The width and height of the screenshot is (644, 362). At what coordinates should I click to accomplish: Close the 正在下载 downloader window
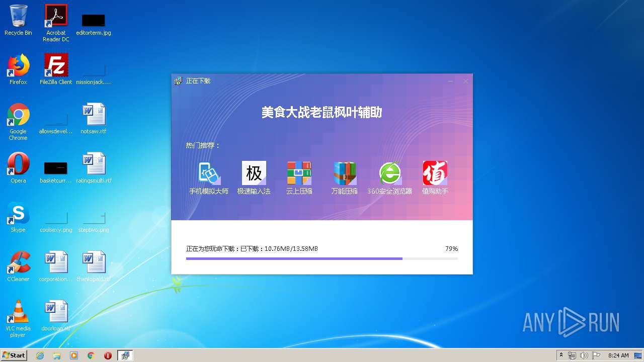[x=466, y=81]
